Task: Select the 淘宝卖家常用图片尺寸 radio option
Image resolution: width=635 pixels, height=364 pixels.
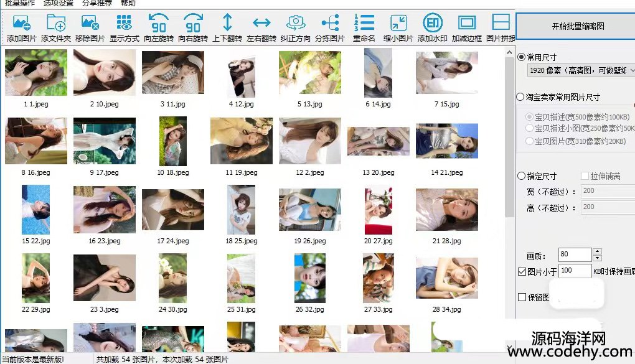Action: point(520,97)
